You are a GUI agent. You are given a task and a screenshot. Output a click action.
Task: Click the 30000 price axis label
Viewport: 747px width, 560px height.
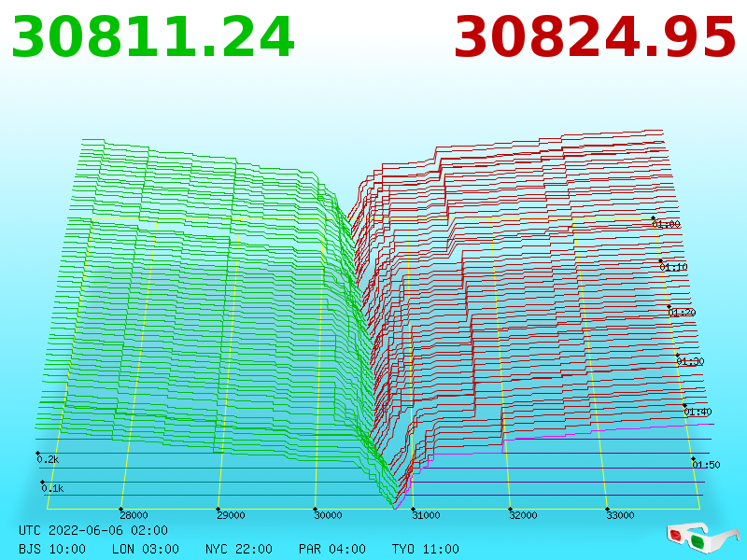click(x=329, y=515)
